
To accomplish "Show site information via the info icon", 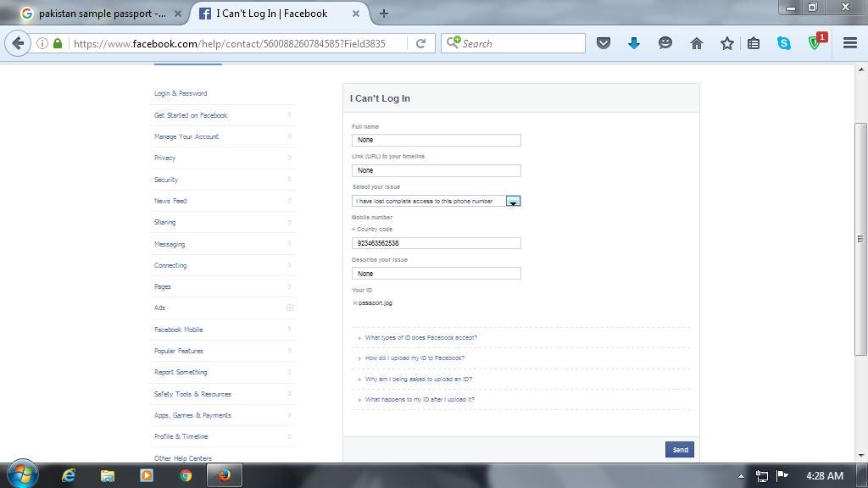I will (x=42, y=43).
